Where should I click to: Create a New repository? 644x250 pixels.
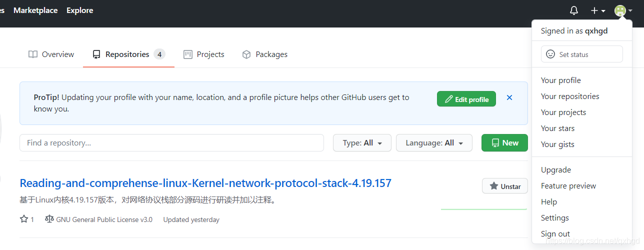pyautogui.click(x=504, y=143)
